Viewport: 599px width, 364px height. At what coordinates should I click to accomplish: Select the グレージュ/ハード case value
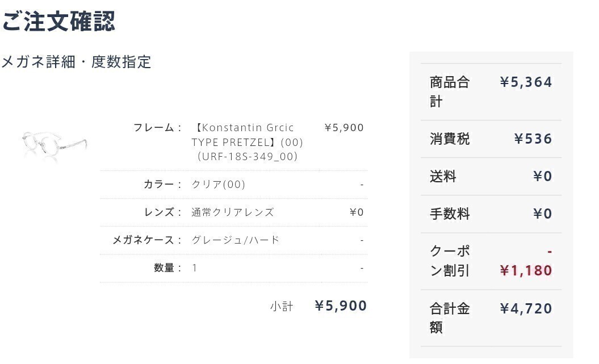point(236,240)
